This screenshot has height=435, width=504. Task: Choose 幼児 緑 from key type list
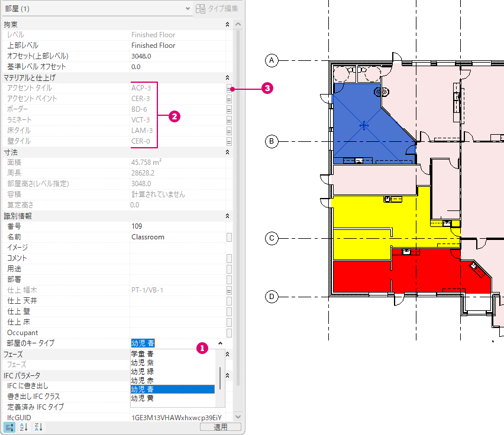point(142,371)
